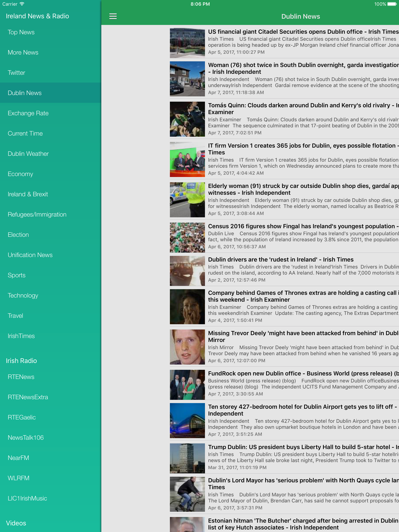Tap Lord Mayor on bicycle thumbnail
This screenshot has width=399, height=532.
187,494
